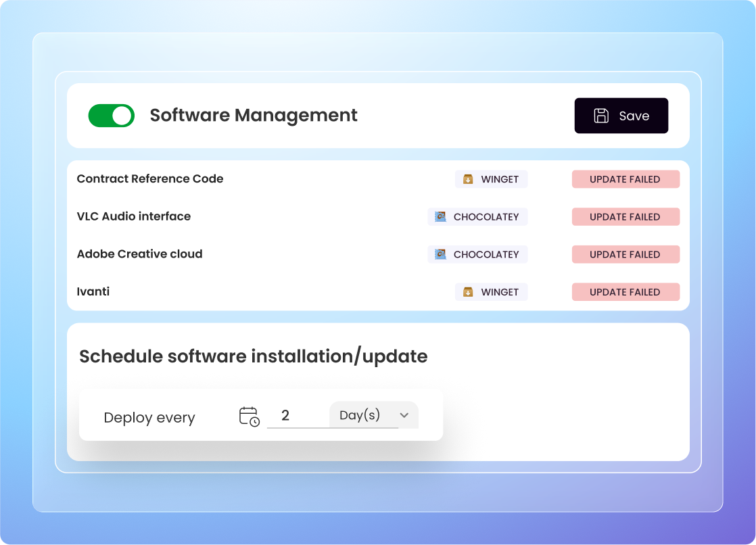
Task: Select the Adobe Creative cloud entry
Action: pos(139,254)
